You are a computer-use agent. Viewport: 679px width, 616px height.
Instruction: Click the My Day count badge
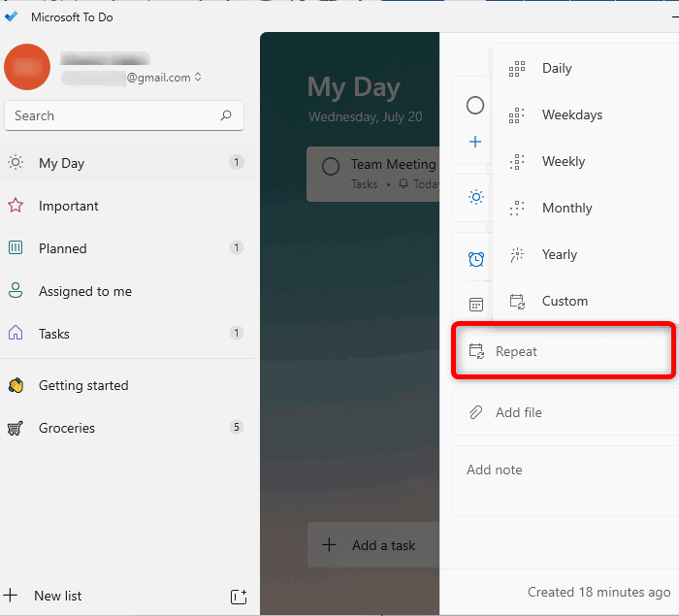237,162
